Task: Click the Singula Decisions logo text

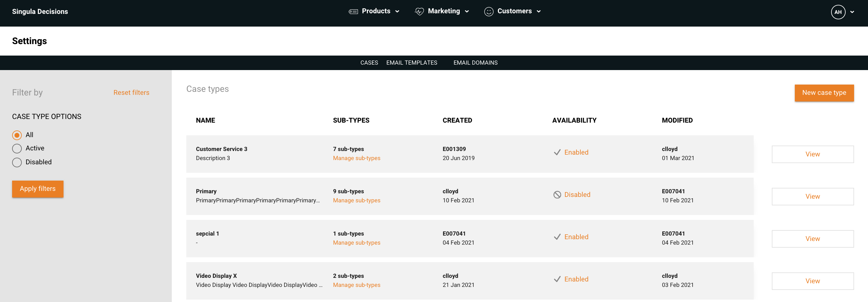Action: (40, 12)
